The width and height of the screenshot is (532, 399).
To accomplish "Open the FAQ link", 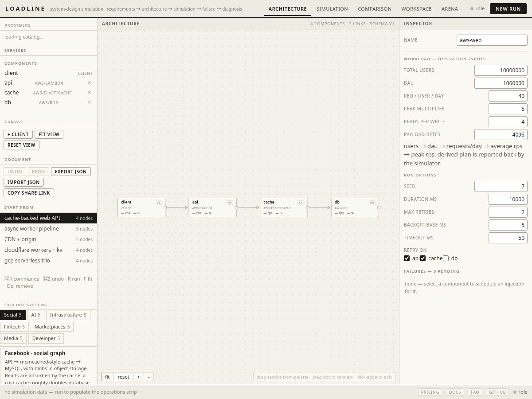I will coord(475,392).
